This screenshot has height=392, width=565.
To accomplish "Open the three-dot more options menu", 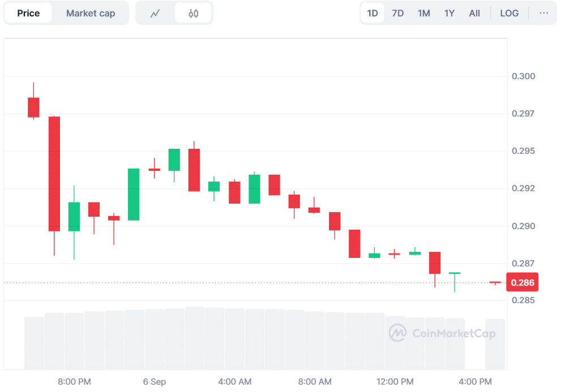I will point(543,13).
